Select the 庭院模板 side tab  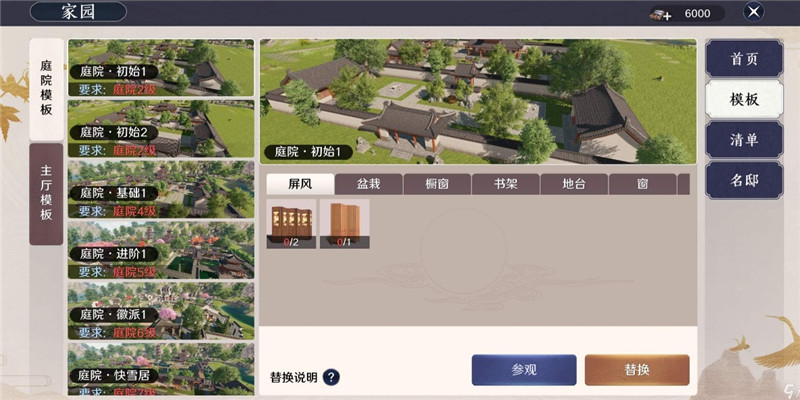46,90
